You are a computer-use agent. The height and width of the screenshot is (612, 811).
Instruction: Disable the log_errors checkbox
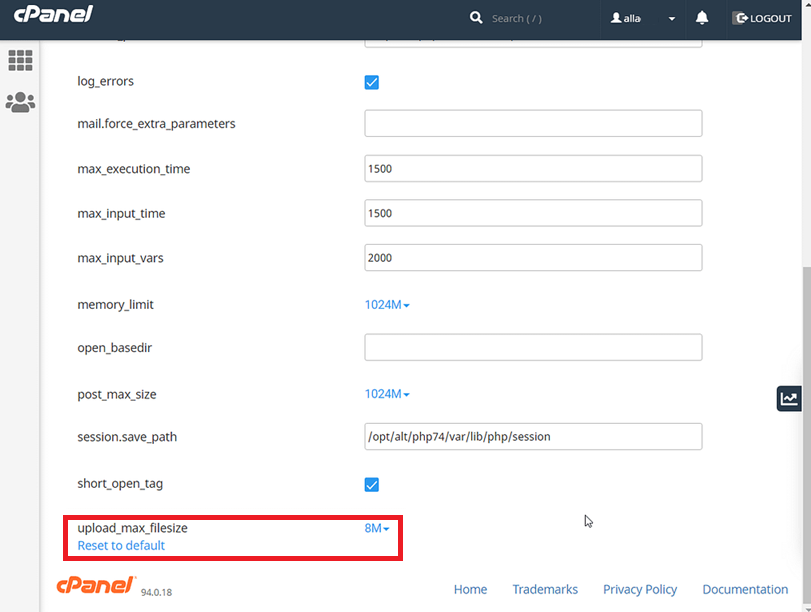coord(371,82)
